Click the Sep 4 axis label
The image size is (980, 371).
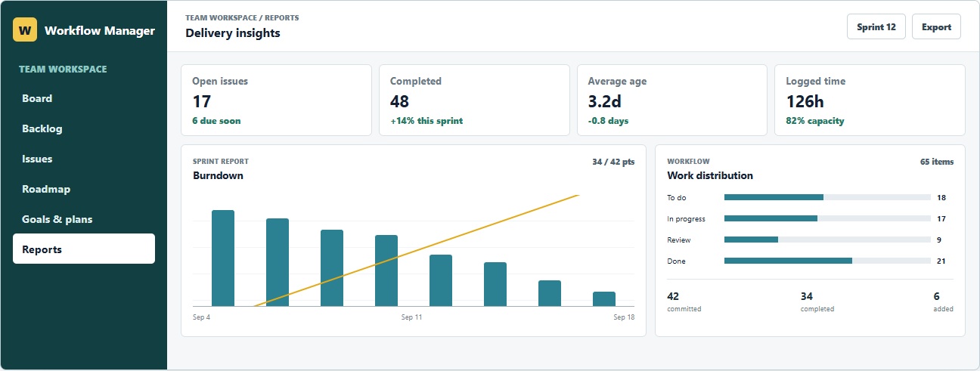(x=201, y=317)
